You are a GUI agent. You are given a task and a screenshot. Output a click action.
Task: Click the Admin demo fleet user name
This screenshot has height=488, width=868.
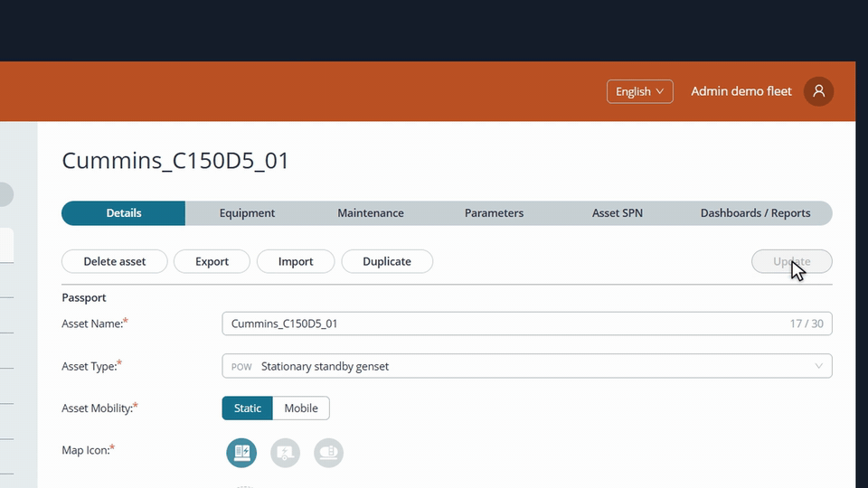tap(741, 91)
